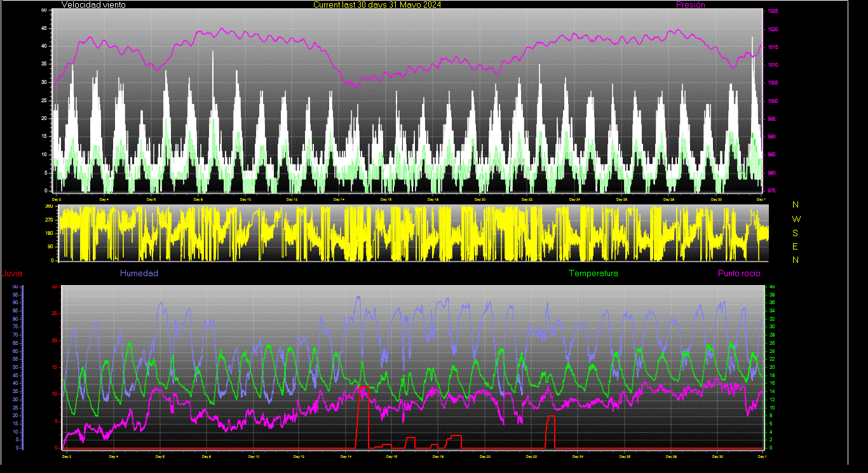
Task: Select the 1000 pressure axis value
Action: 773,102
